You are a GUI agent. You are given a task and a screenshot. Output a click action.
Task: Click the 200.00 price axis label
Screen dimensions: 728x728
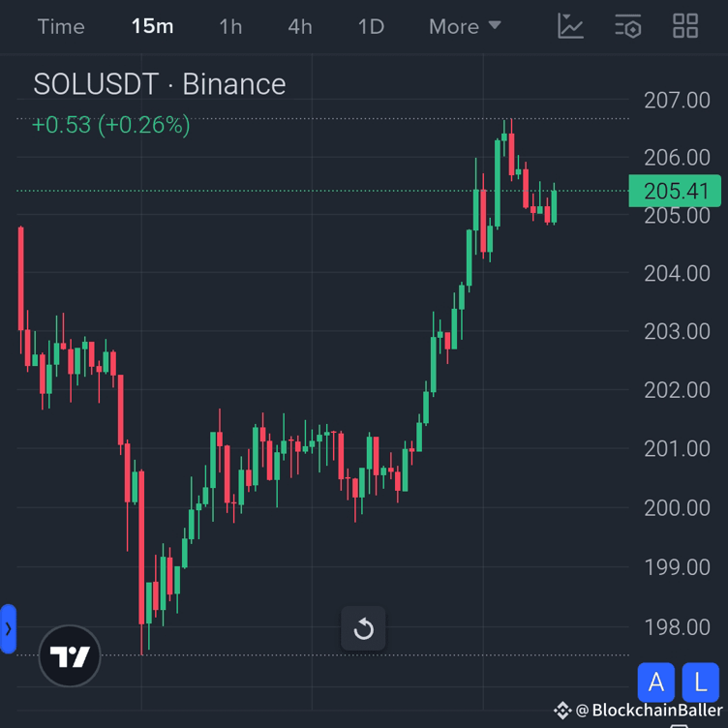[677, 507]
